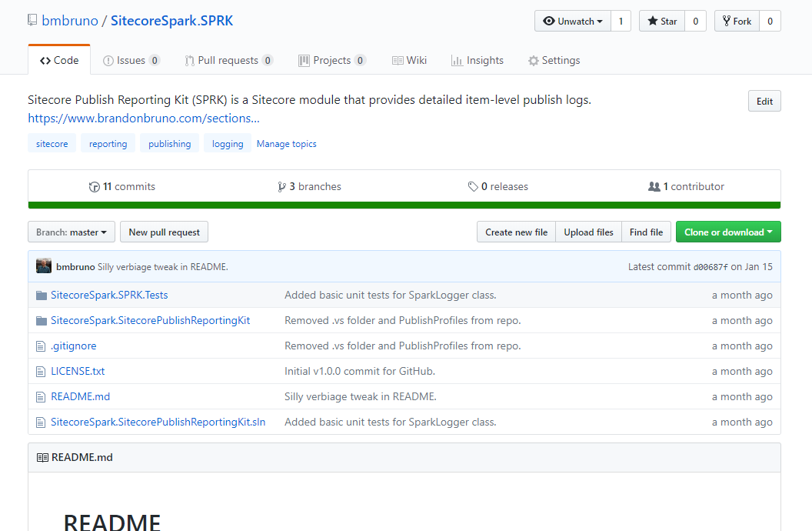The width and height of the screenshot is (812, 531).
Task: Open commit message for .gitignore row
Action: click(x=403, y=346)
